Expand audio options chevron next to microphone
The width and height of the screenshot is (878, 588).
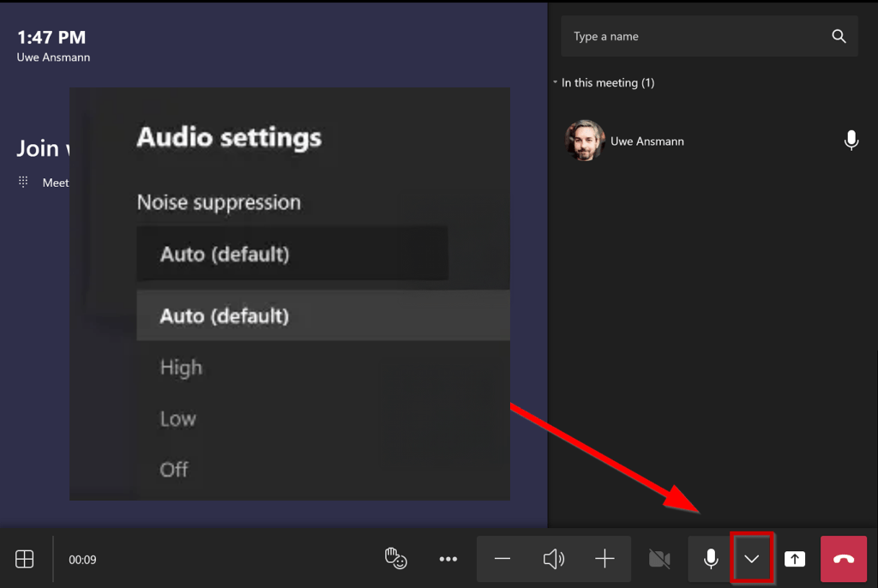(x=752, y=559)
